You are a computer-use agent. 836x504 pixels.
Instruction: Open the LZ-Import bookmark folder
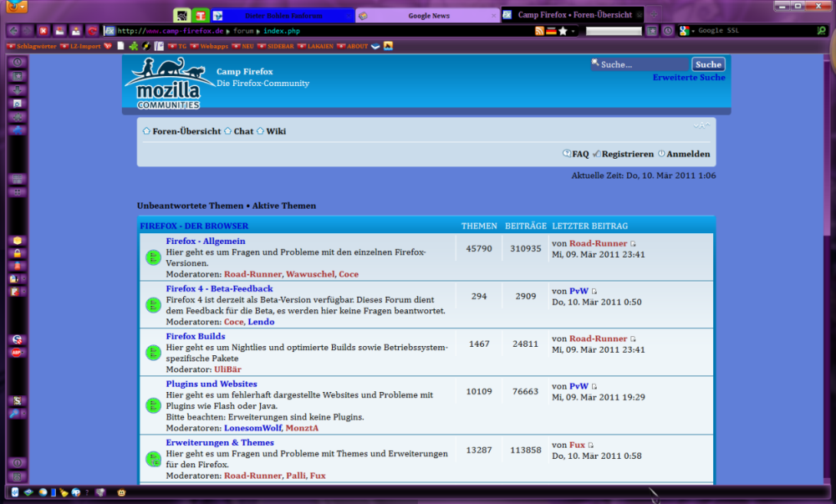(x=80, y=46)
